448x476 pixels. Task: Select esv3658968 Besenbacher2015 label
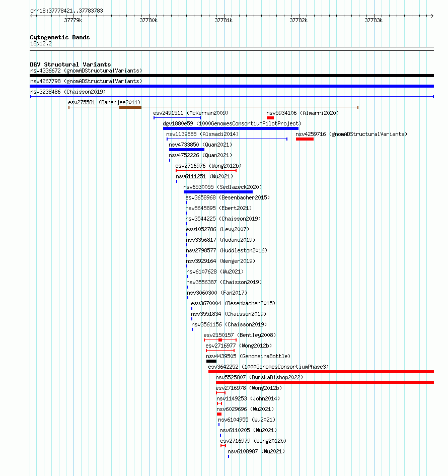[228, 197]
